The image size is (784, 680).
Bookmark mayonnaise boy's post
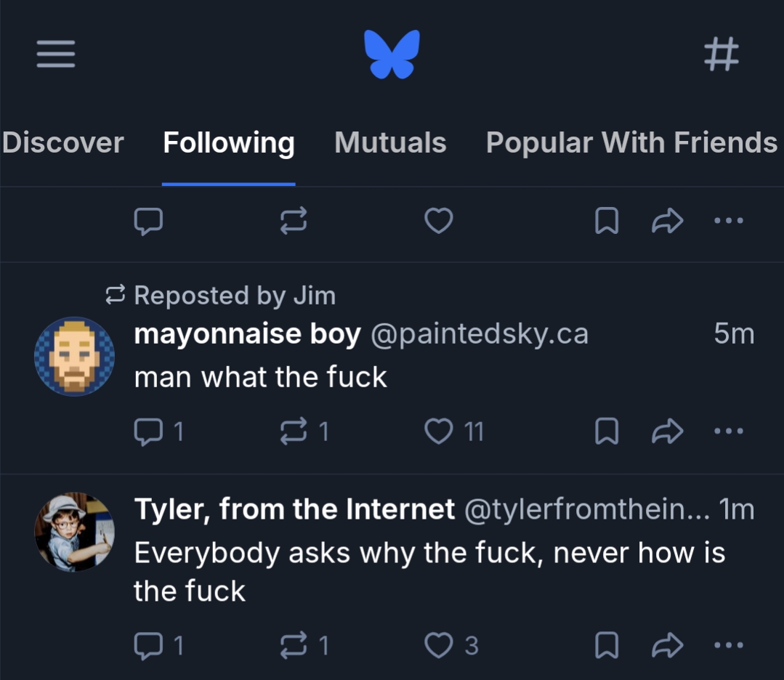pyautogui.click(x=607, y=432)
